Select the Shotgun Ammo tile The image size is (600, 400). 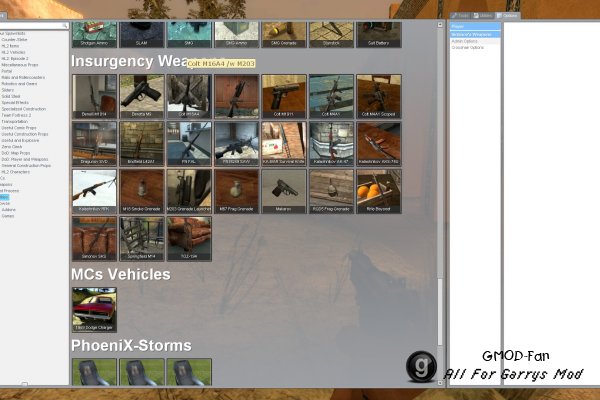[95, 34]
